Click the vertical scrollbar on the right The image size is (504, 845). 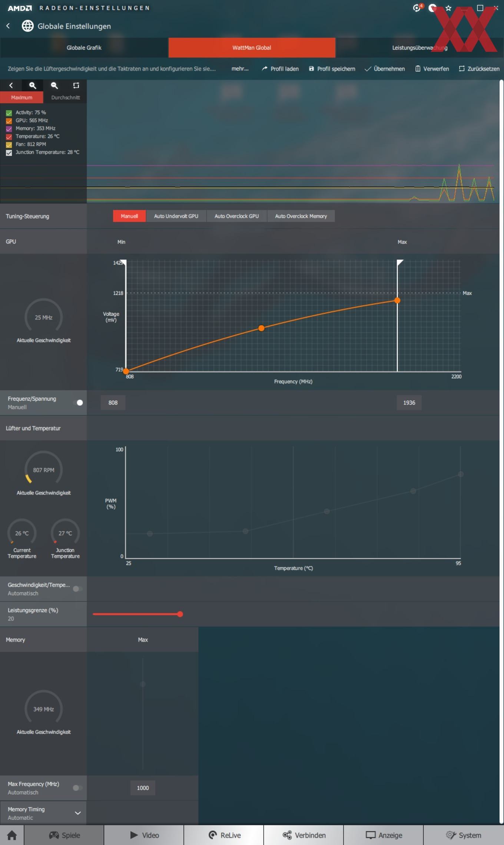pos(501,451)
